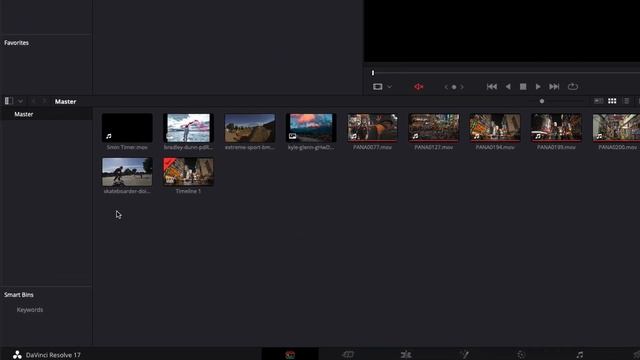The height and width of the screenshot is (360, 640).
Task: Open the Cut page
Action: point(348,354)
